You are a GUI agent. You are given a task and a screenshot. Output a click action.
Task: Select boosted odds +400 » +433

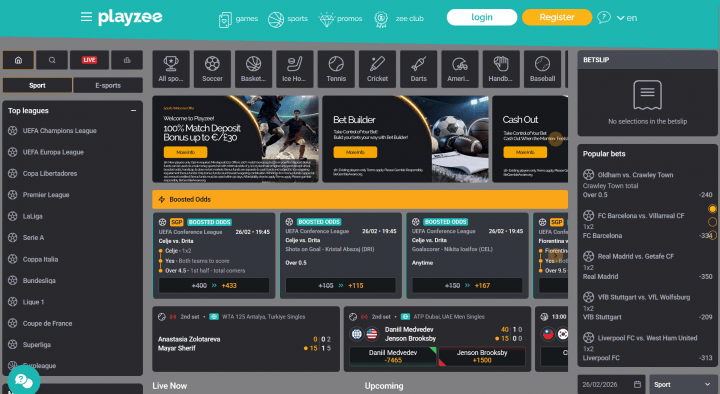pyautogui.click(x=214, y=285)
